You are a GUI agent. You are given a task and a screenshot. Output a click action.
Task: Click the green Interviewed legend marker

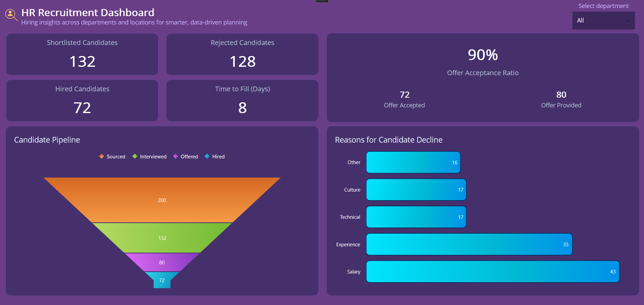point(135,156)
